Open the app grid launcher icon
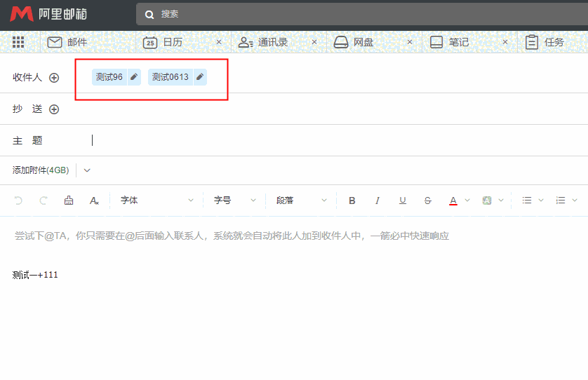588x380 pixels. coord(18,42)
